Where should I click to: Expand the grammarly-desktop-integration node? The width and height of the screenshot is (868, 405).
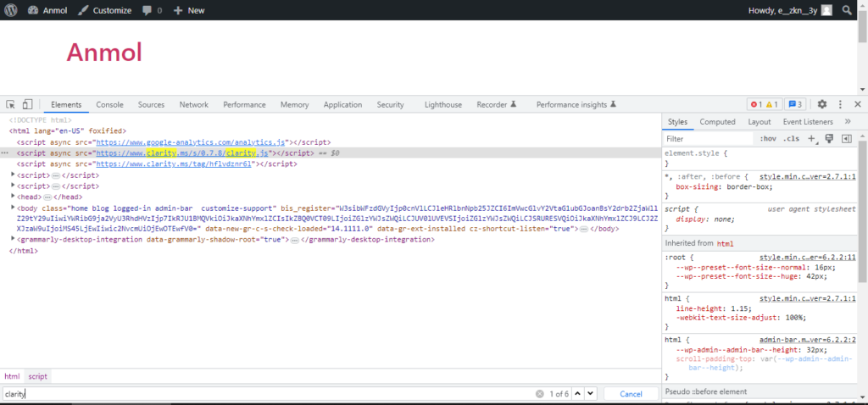tap(14, 240)
